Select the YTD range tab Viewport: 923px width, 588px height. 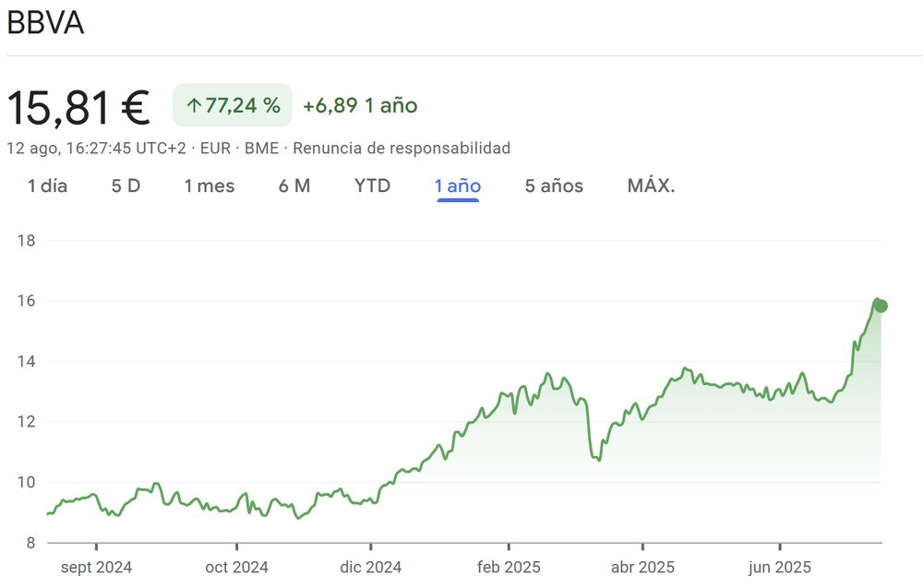click(x=373, y=186)
